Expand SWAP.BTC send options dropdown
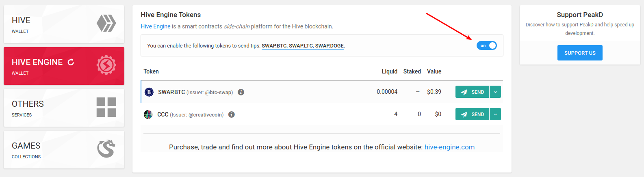Viewport: 644px width, 177px height. coord(495,92)
